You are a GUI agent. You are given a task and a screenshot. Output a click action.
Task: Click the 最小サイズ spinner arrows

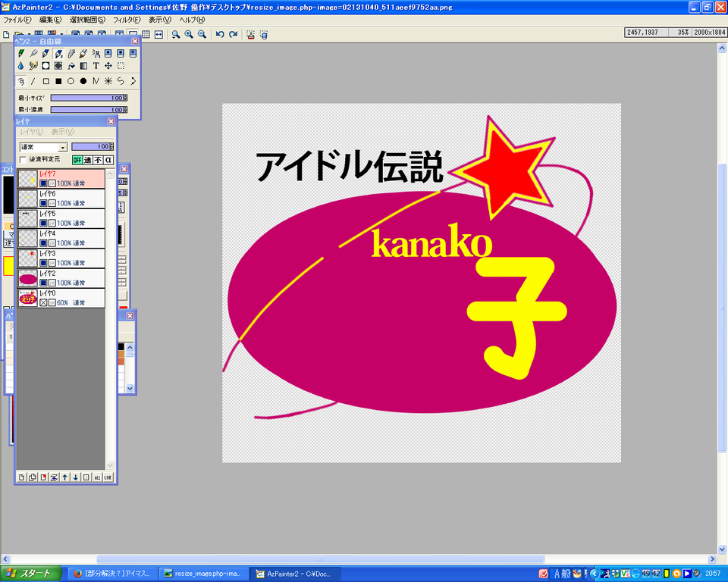point(125,98)
